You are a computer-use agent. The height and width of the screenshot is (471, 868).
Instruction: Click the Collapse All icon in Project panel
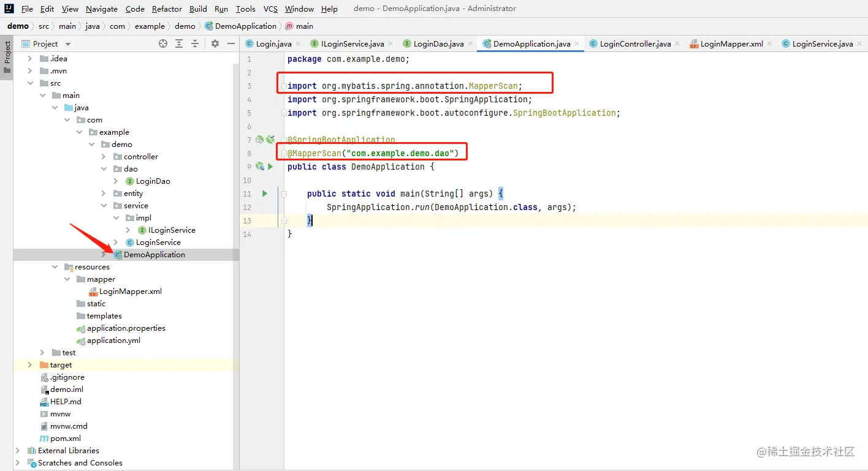point(195,43)
